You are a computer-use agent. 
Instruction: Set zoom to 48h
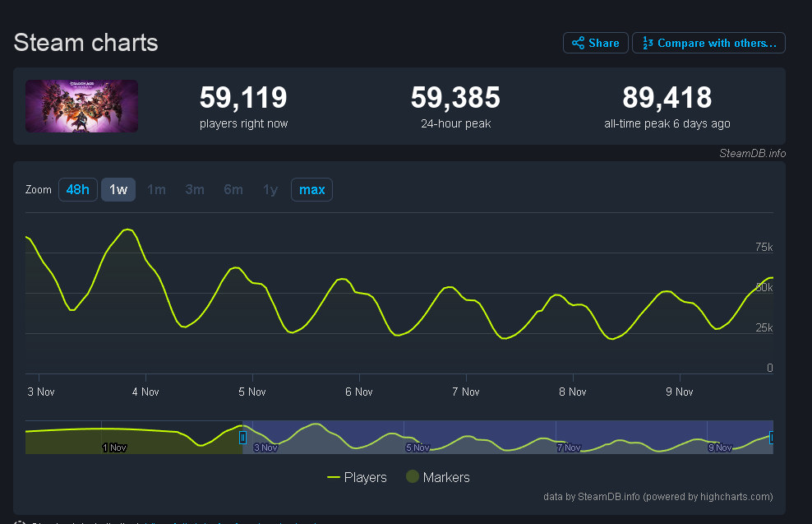coord(78,190)
